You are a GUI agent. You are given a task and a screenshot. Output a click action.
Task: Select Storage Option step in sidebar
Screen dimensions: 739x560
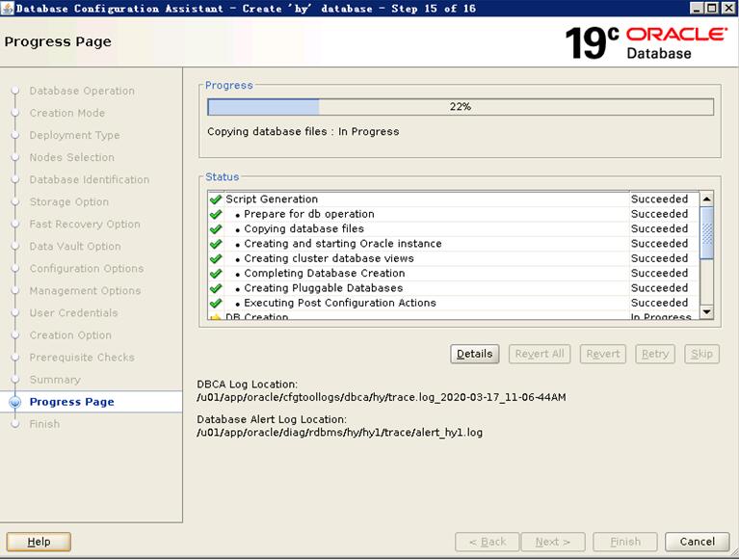(68, 201)
